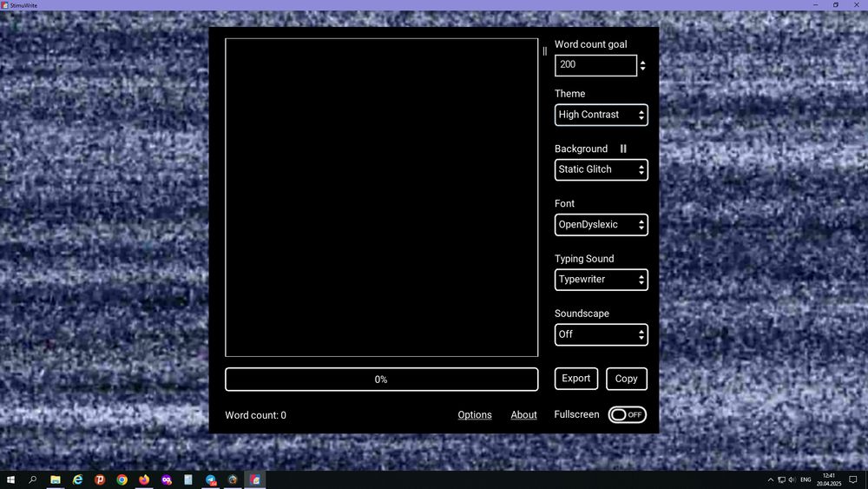
Task: Open the Soundscape dropdown set to Off
Action: [x=602, y=334]
